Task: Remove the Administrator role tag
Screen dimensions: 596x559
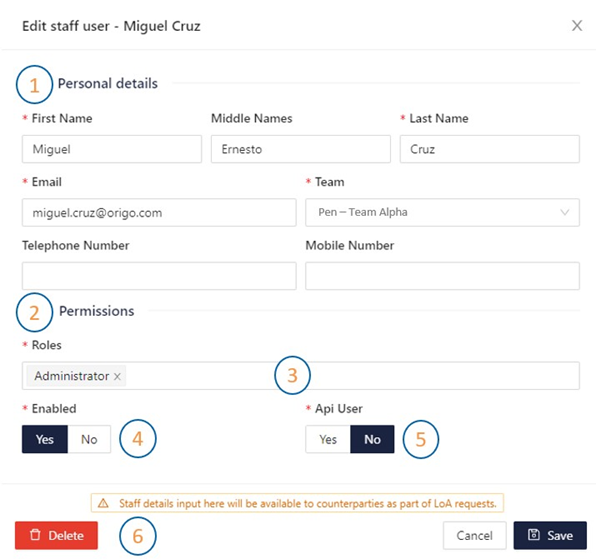Action: [117, 376]
